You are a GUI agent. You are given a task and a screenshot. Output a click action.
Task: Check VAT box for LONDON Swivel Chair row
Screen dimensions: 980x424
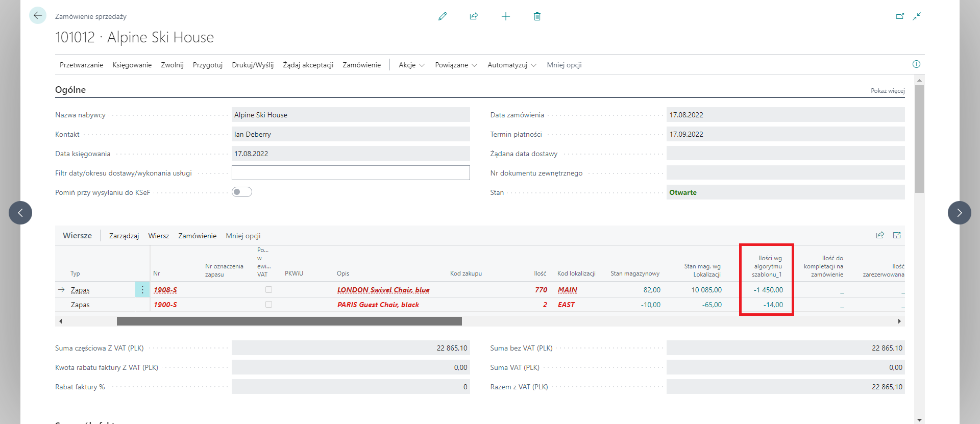click(268, 289)
